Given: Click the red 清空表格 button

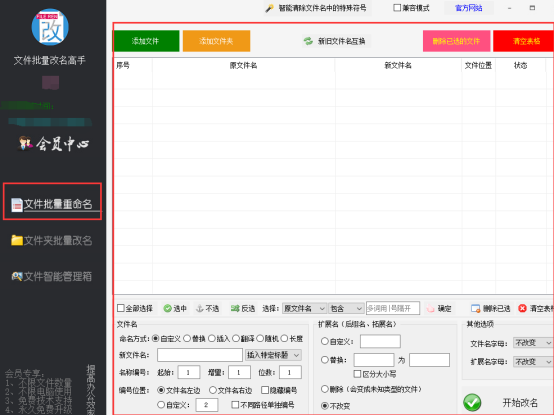Looking at the screenshot, I should [x=524, y=41].
